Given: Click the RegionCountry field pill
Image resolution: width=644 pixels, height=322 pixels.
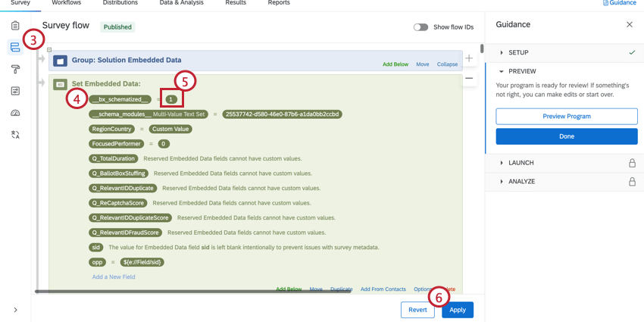Looking at the screenshot, I should [111, 130].
